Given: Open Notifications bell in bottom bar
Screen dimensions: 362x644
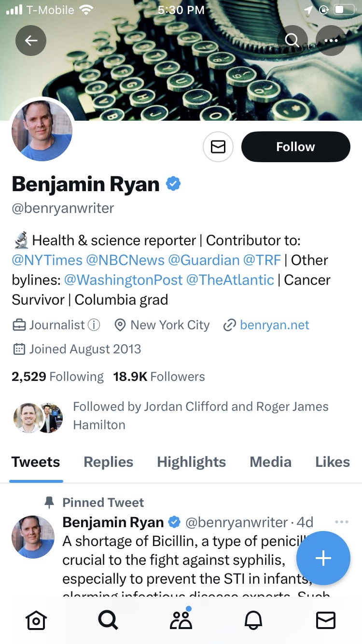Looking at the screenshot, I should coord(253,620).
